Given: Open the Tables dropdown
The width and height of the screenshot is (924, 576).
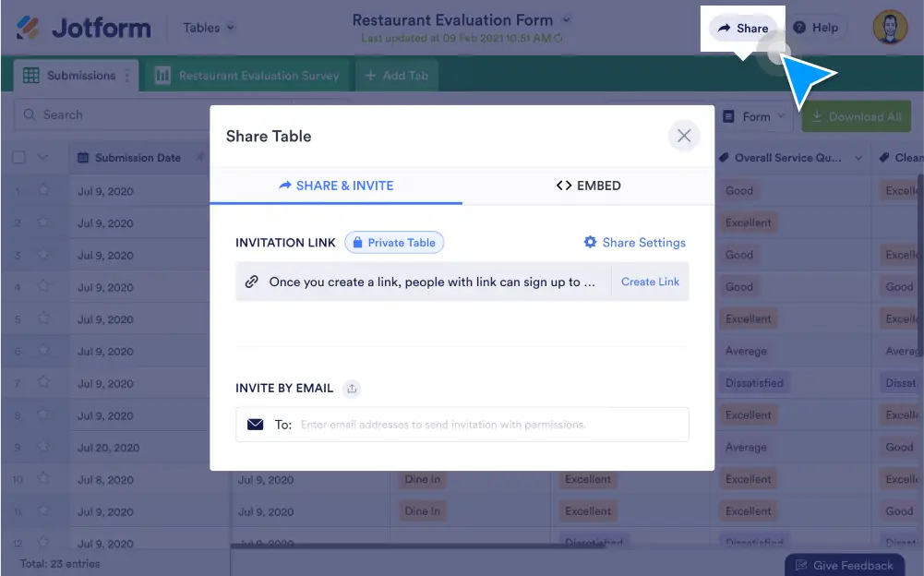Looking at the screenshot, I should 208,28.
